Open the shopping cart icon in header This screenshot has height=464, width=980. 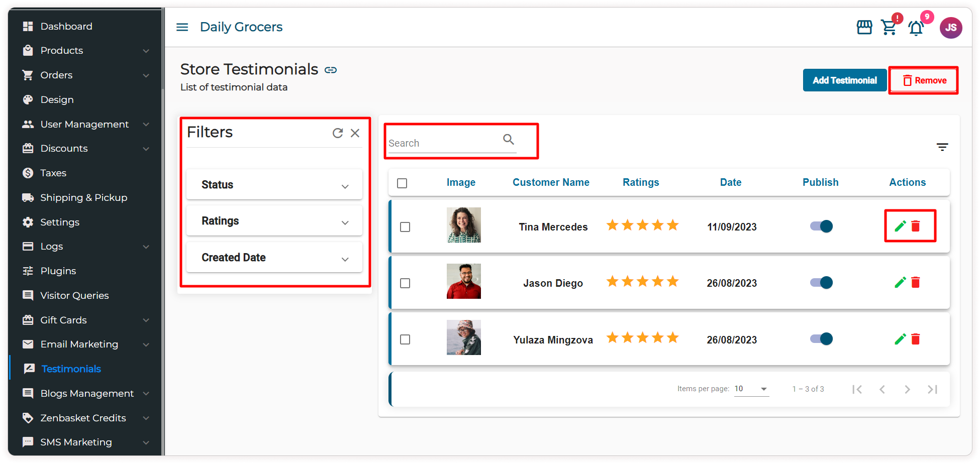click(x=889, y=27)
